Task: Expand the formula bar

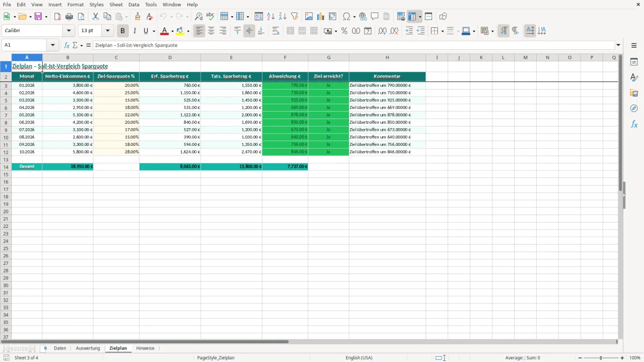Action: 618,45
